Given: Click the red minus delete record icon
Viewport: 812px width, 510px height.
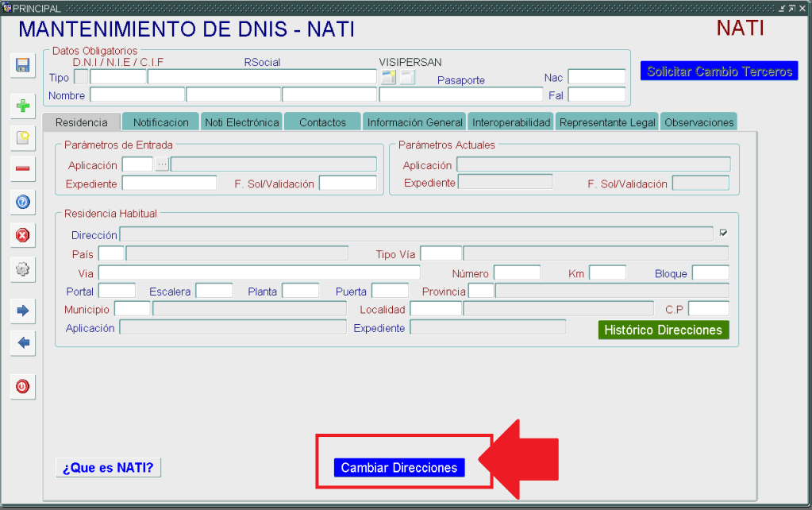Looking at the screenshot, I should coord(22,168).
